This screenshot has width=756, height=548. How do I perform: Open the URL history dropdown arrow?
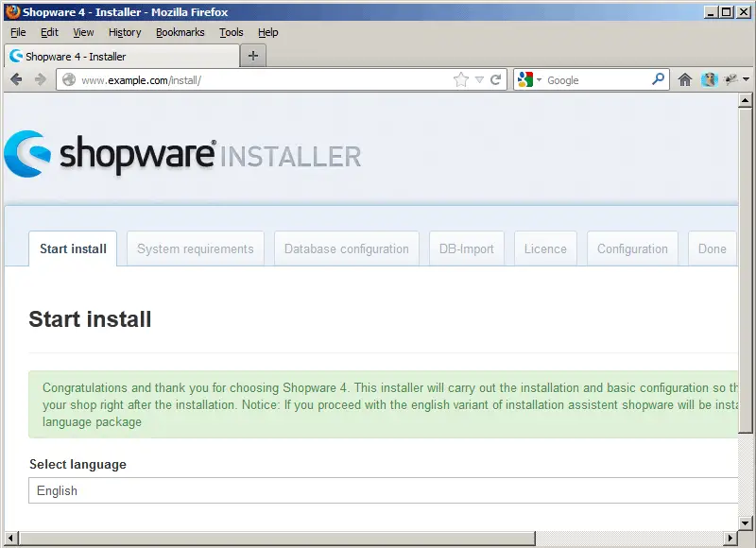coord(479,79)
